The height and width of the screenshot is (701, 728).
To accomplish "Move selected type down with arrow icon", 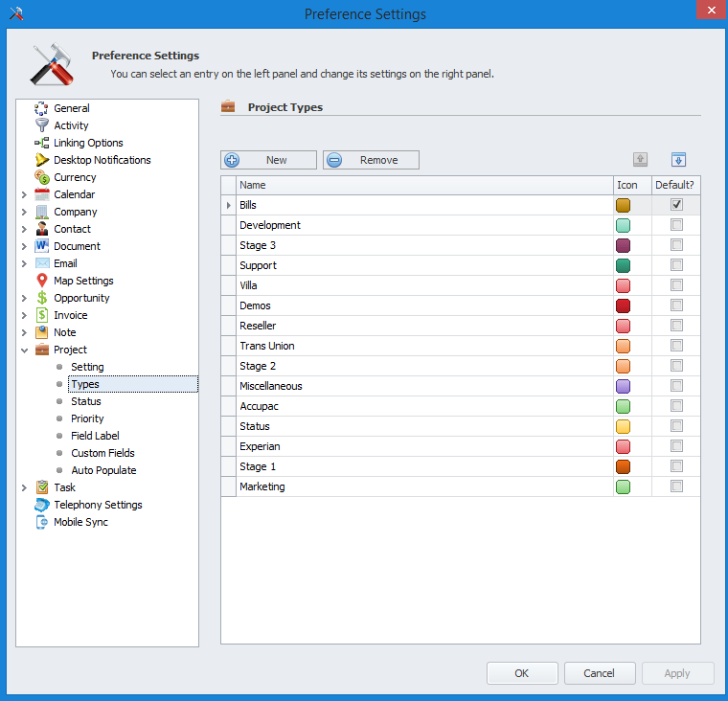I will (678, 160).
